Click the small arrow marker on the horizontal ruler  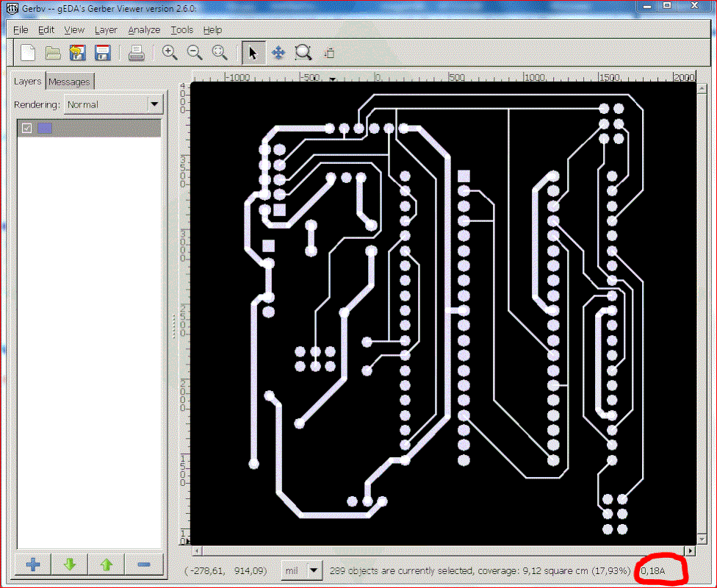(333, 79)
